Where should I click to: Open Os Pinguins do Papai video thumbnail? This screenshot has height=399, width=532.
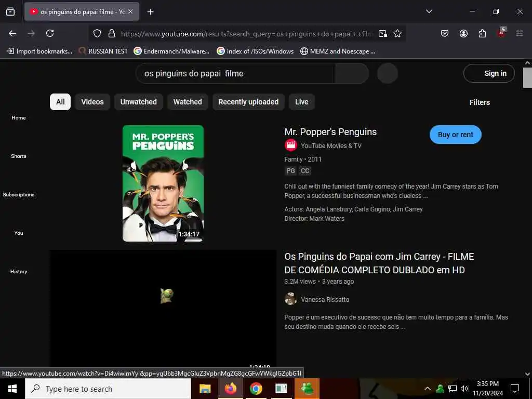[163, 309]
